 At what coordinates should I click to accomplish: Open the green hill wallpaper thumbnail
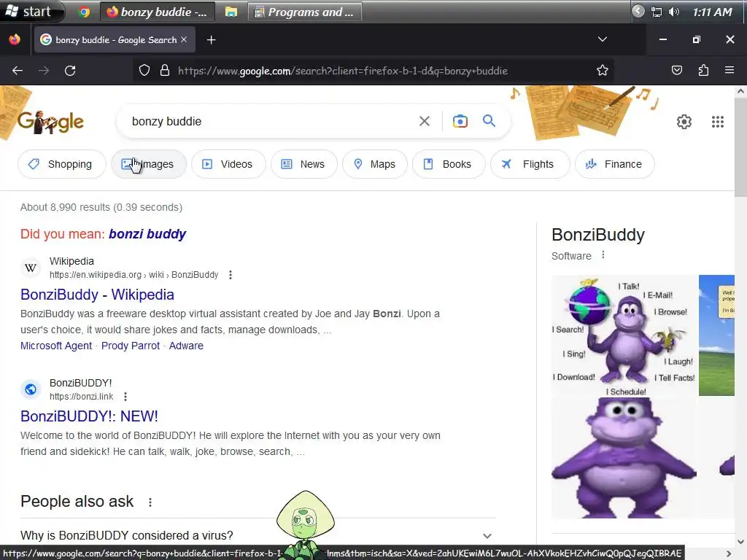tap(716, 335)
